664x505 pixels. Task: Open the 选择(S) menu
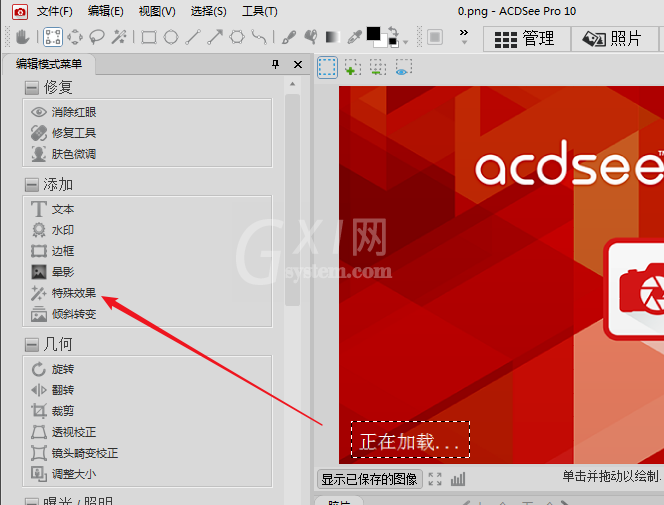click(x=208, y=11)
